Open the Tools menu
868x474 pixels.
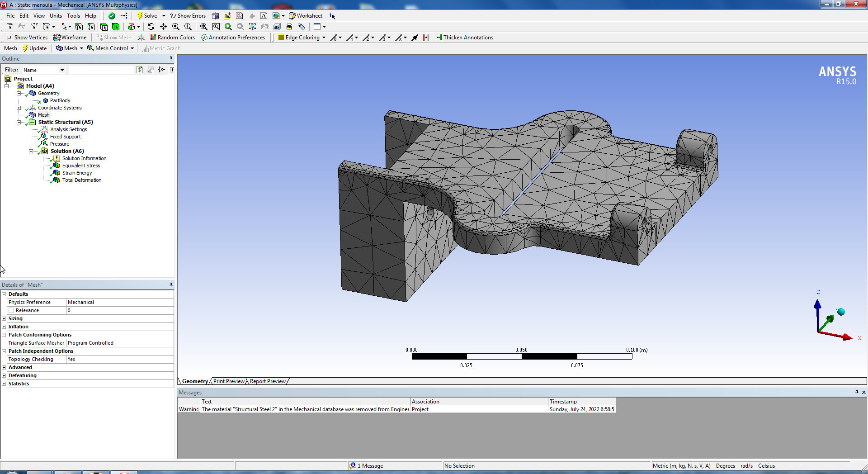click(73, 16)
